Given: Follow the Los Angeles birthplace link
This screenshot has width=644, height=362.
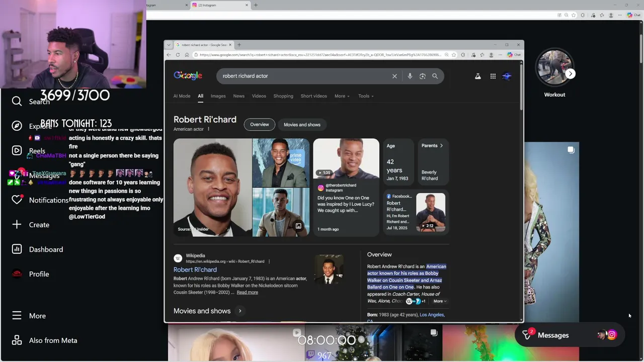Looking at the screenshot, I should 432,315.
